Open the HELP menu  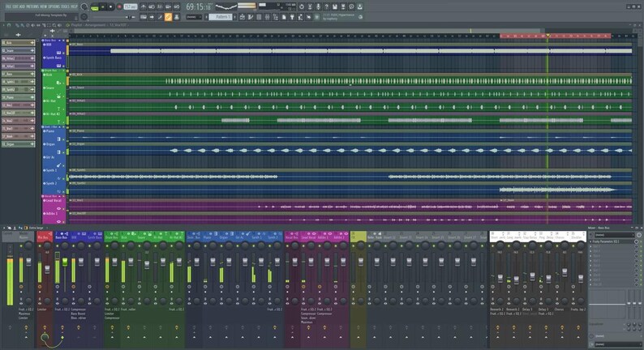click(74, 6)
